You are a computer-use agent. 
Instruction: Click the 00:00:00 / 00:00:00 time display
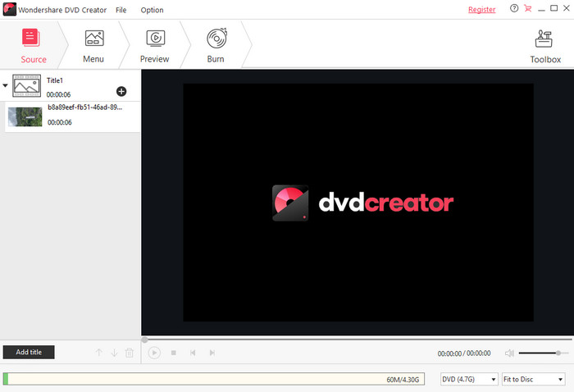pos(464,353)
